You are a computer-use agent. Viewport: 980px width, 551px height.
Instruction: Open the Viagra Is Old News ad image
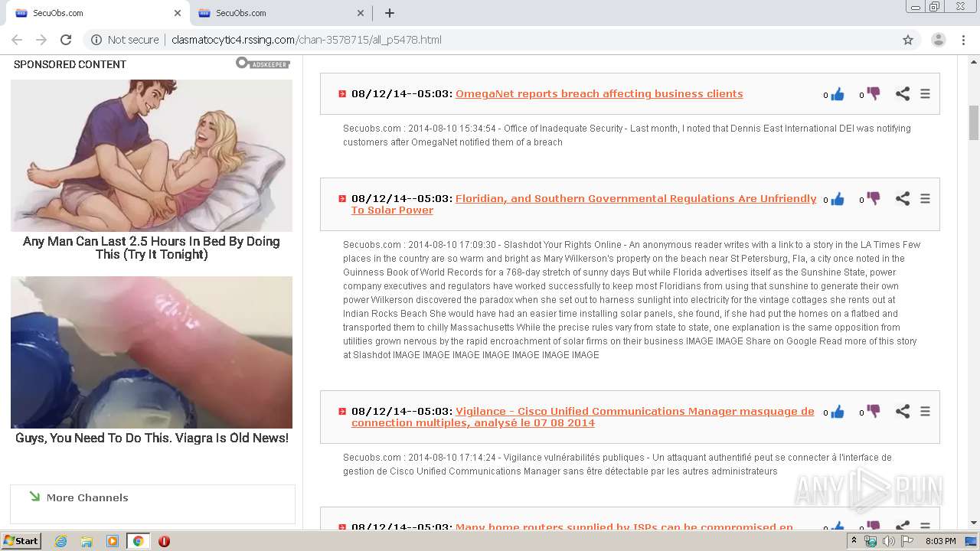(152, 352)
